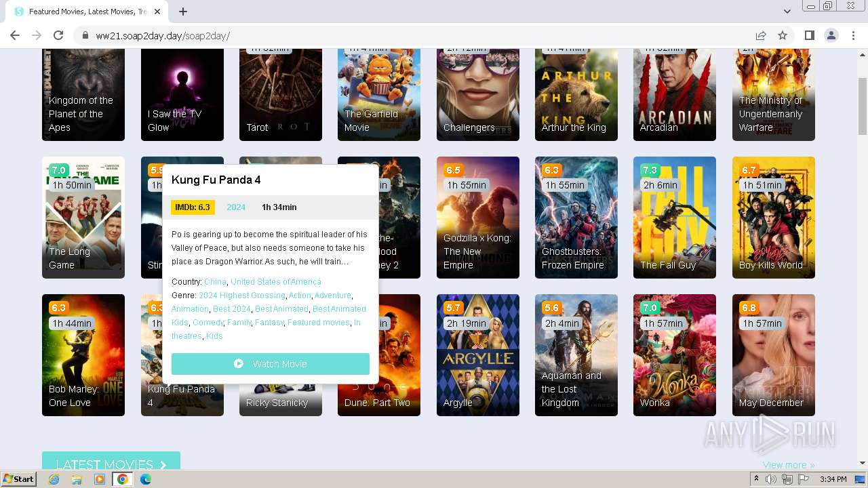Screen dimensions: 868x488
Task: Open Ghostbusters: Frozen Empire poster
Action: coord(576,218)
